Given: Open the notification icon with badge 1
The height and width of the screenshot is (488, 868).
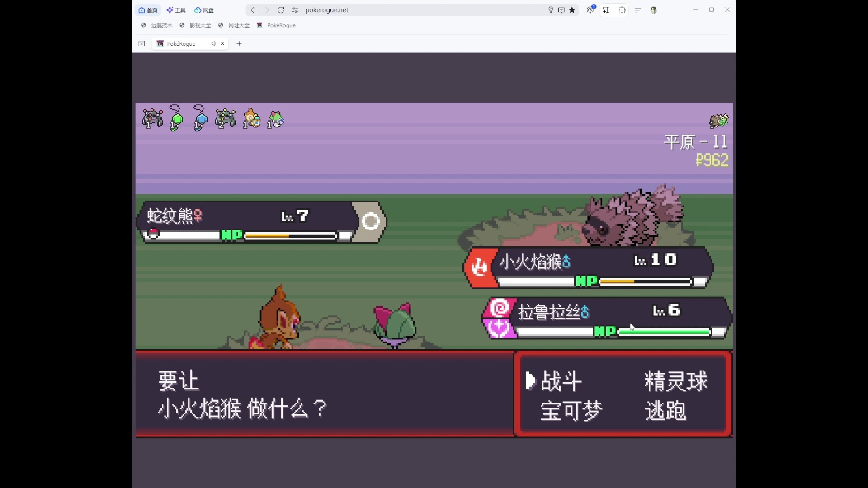Looking at the screenshot, I should pyautogui.click(x=590, y=9).
